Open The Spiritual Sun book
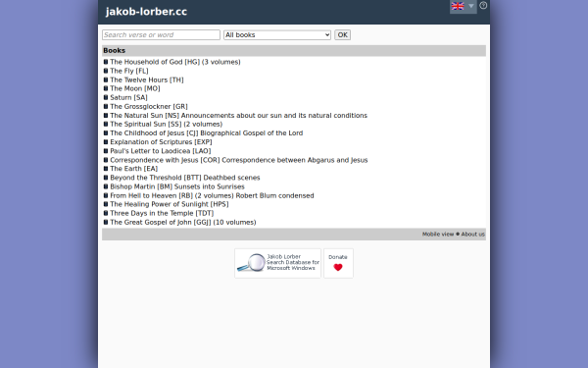This screenshot has width=588, height=368. pos(167,125)
